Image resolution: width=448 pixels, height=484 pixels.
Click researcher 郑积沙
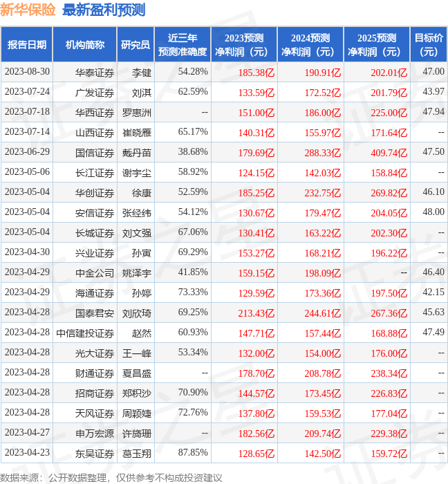point(137,394)
